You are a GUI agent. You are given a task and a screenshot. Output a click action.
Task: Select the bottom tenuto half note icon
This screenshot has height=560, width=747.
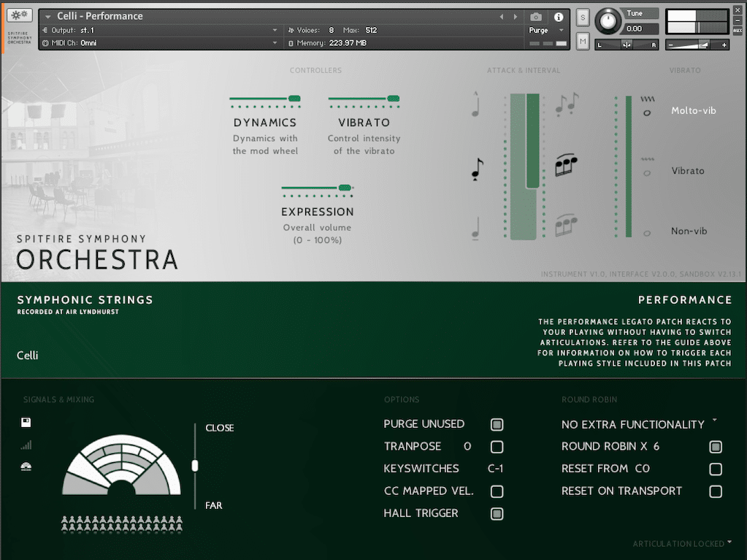click(475, 229)
